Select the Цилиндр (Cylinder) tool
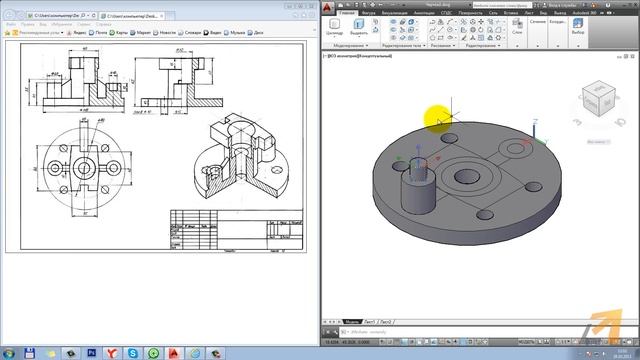The height and width of the screenshot is (360, 640). 335,27
